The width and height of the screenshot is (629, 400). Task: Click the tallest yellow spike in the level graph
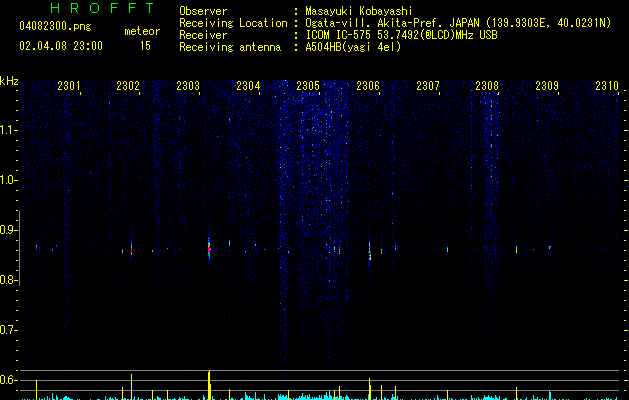tap(209, 385)
